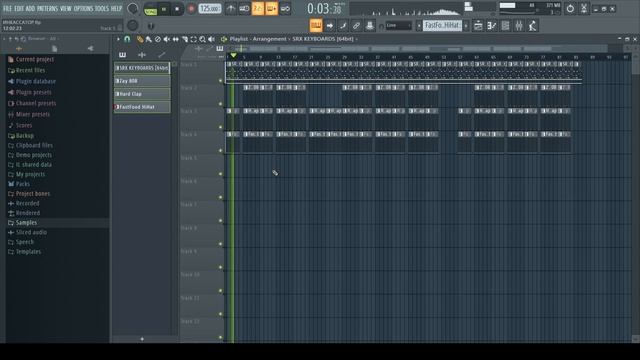Select the Delete tool in playlist toolbar

pyautogui.click(x=158, y=39)
